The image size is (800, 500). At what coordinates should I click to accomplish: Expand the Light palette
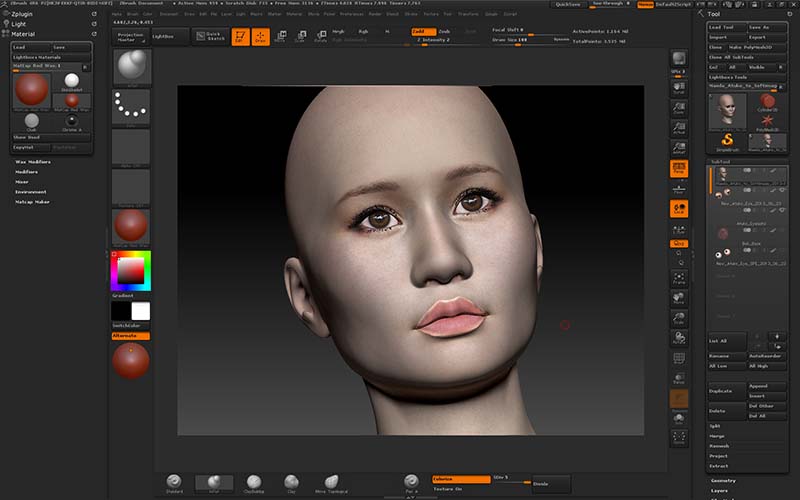tap(19, 24)
